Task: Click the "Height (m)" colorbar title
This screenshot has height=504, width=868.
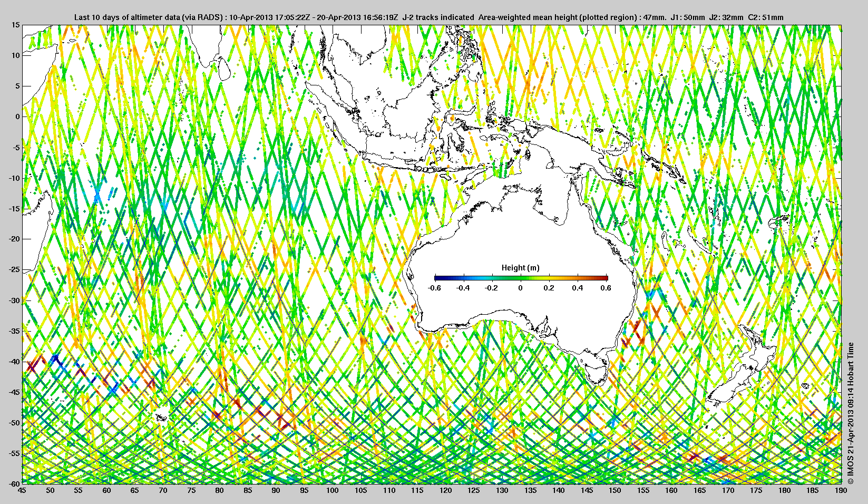Action: [521, 268]
